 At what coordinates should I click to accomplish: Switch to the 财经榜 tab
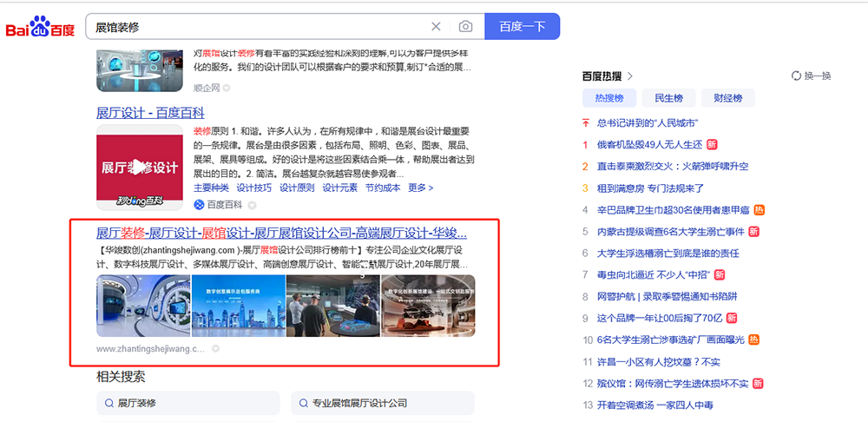pos(727,98)
